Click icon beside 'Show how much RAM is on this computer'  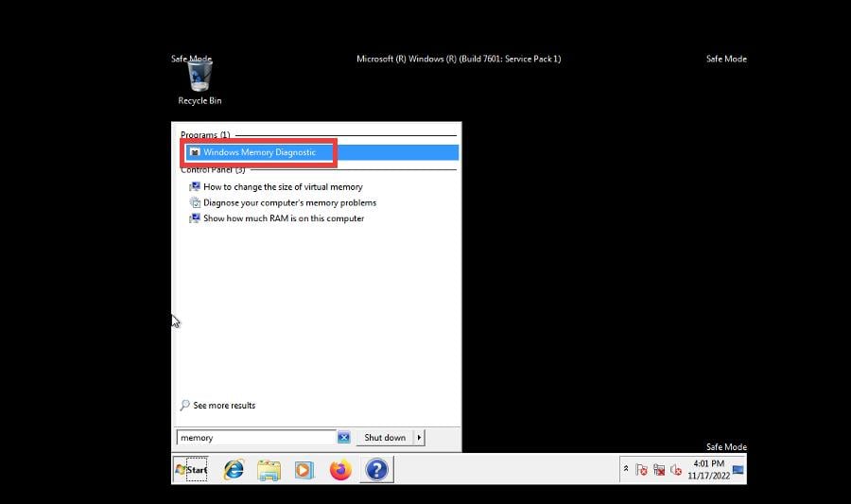coord(195,218)
